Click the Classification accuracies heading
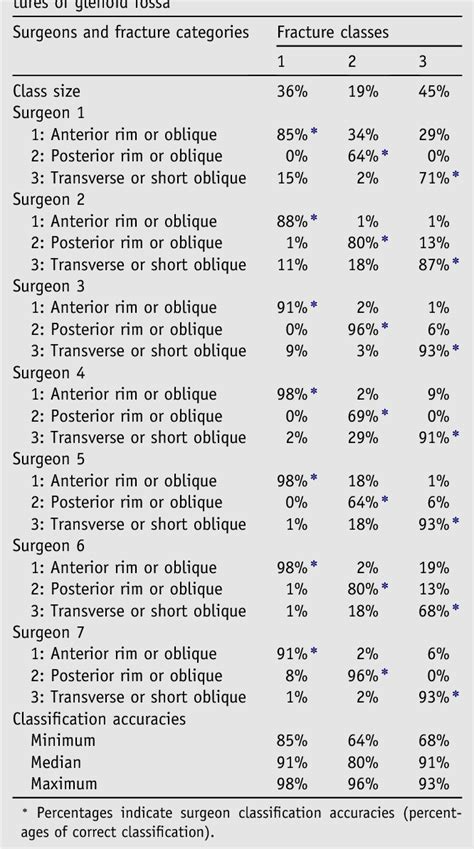474x849 pixels. [x=99, y=719]
